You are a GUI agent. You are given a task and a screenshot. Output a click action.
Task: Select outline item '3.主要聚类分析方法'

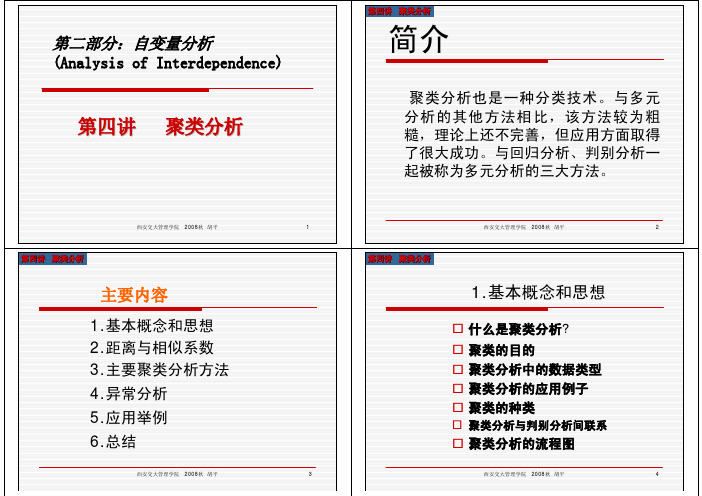[x=159, y=370]
